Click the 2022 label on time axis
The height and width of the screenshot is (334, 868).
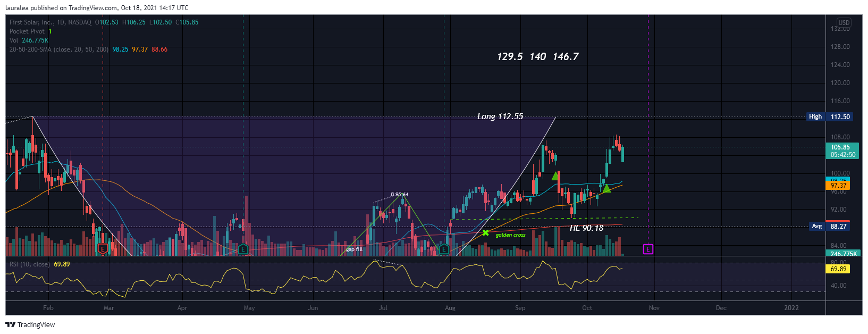coord(791,308)
